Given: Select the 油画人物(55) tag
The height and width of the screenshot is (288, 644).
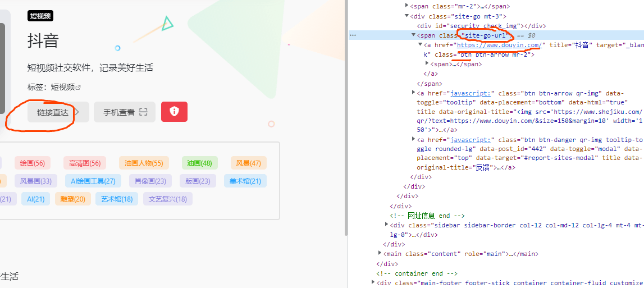Looking at the screenshot, I should point(144,163).
